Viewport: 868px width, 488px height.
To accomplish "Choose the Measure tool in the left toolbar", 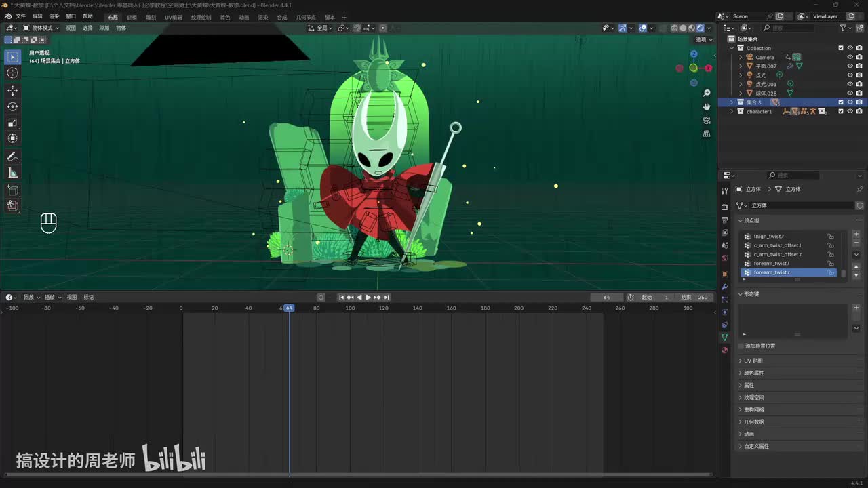I will [12, 173].
